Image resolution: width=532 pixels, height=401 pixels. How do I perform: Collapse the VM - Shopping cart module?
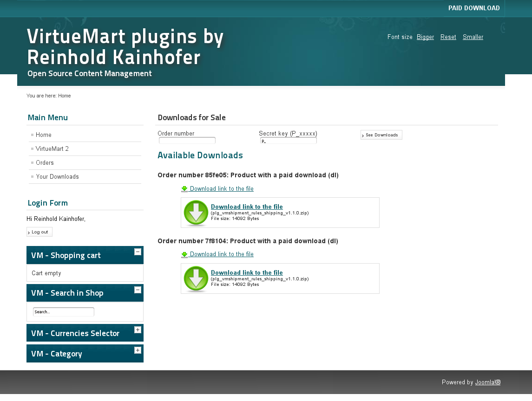point(138,252)
